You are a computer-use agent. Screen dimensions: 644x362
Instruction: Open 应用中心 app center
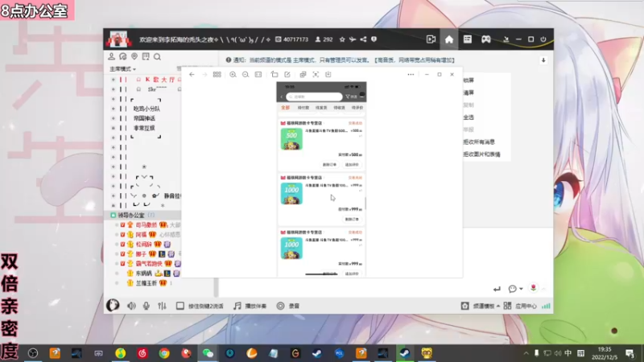(x=520, y=306)
